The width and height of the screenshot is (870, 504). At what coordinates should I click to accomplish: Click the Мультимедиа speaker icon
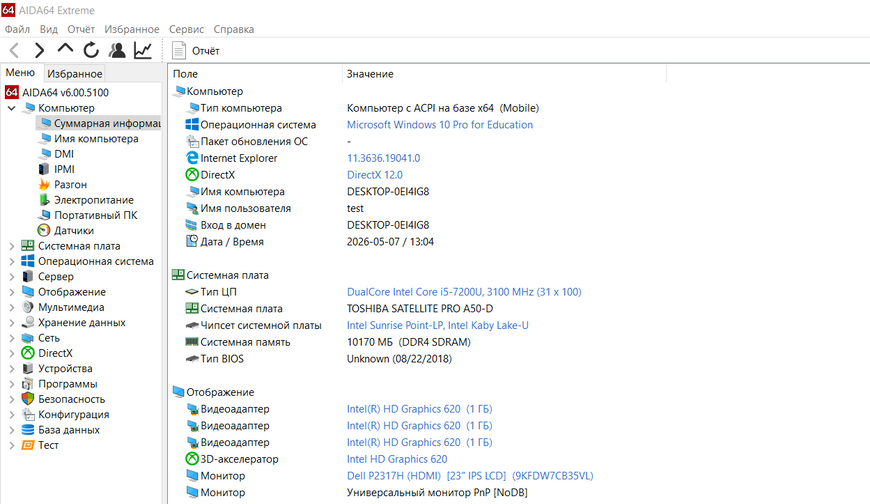point(28,307)
